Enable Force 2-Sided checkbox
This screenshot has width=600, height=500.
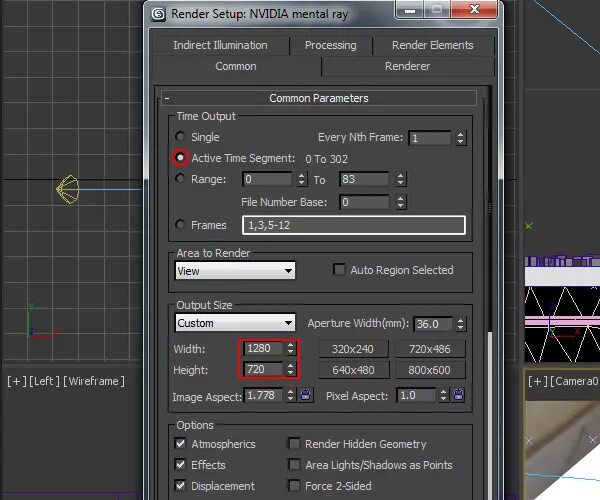pyautogui.click(x=294, y=485)
